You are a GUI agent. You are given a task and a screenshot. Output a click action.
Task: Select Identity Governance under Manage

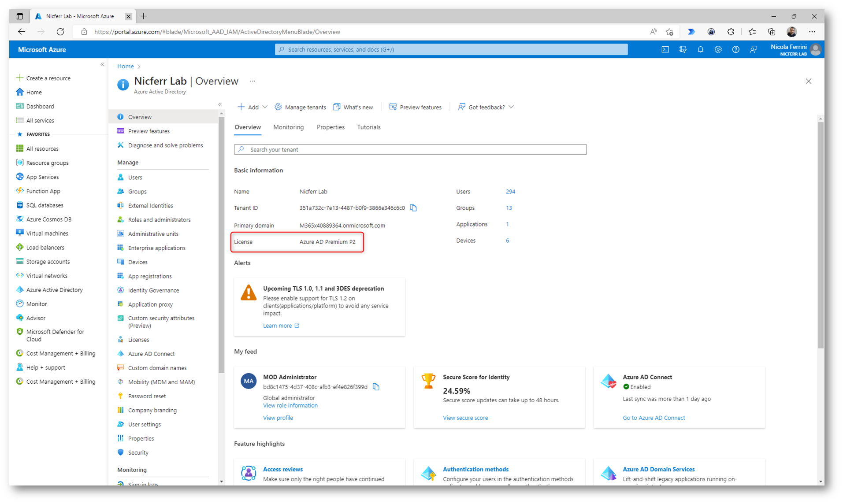coord(153,290)
